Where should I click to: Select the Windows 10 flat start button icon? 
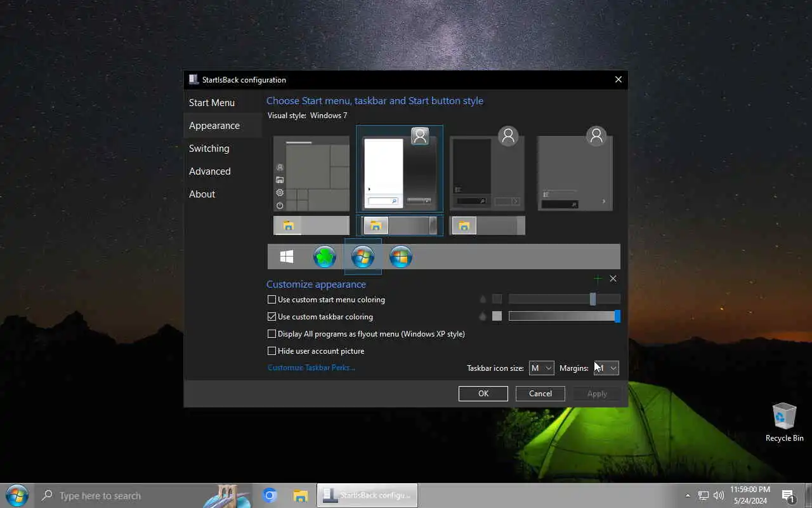[287, 257]
